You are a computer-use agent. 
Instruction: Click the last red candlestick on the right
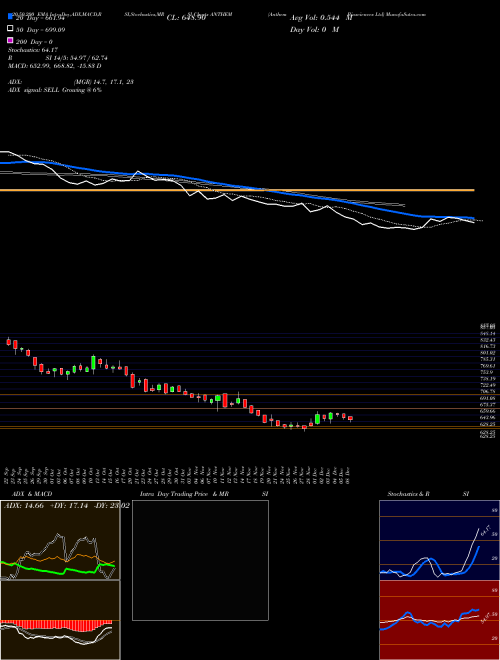[350, 418]
